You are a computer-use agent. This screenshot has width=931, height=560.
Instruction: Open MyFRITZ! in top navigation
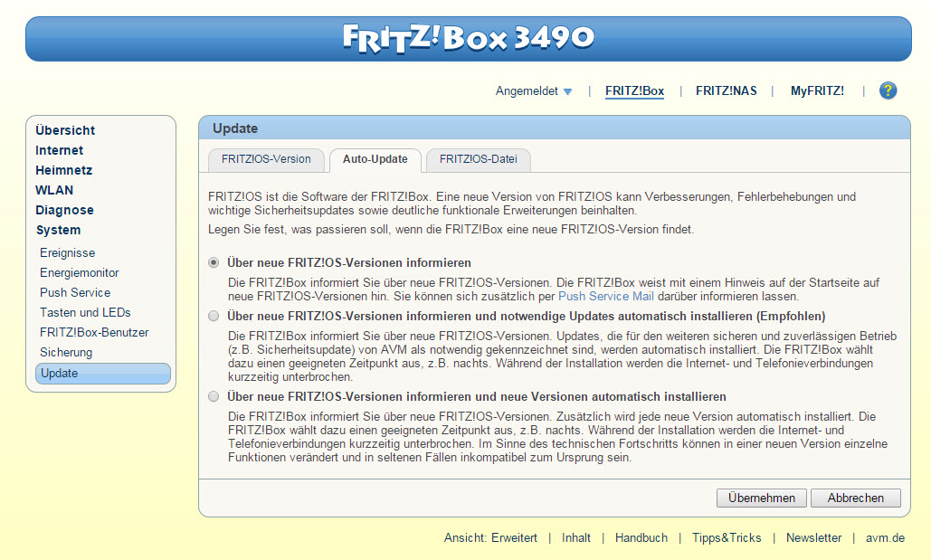click(817, 90)
